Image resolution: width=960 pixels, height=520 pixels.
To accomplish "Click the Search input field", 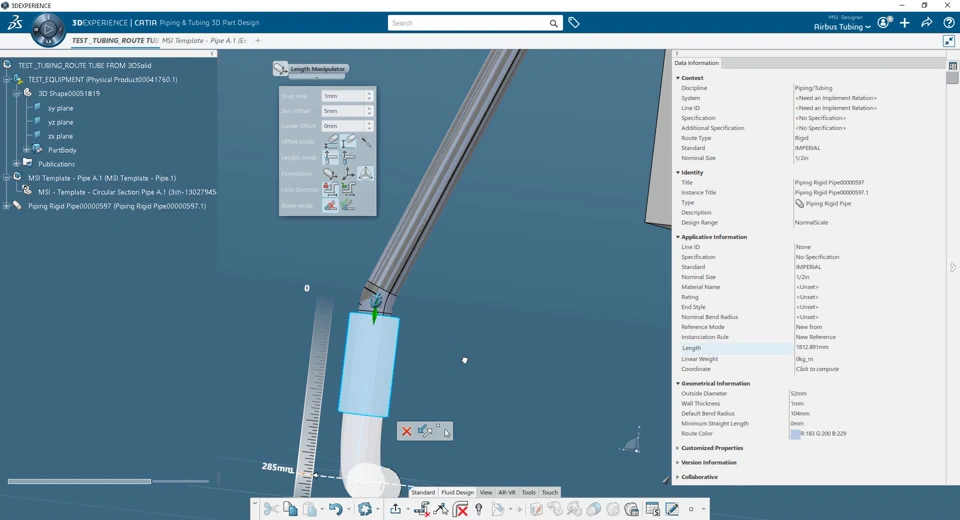I will [x=468, y=23].
